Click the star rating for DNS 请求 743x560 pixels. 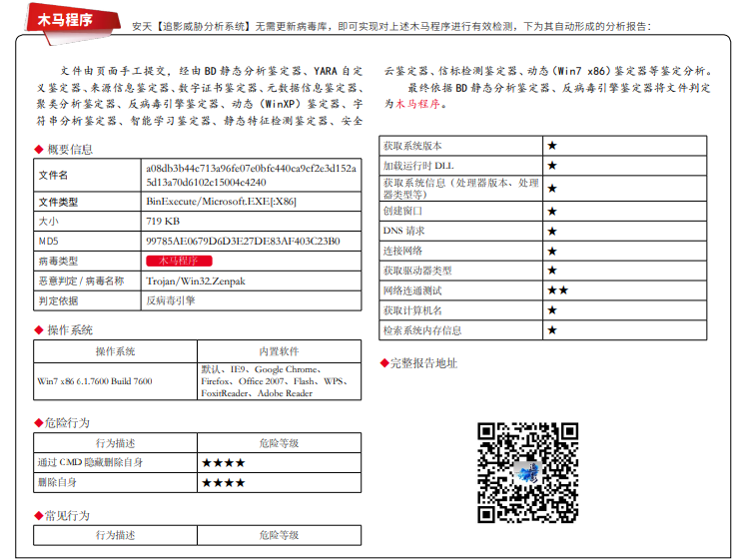point(552,232)
